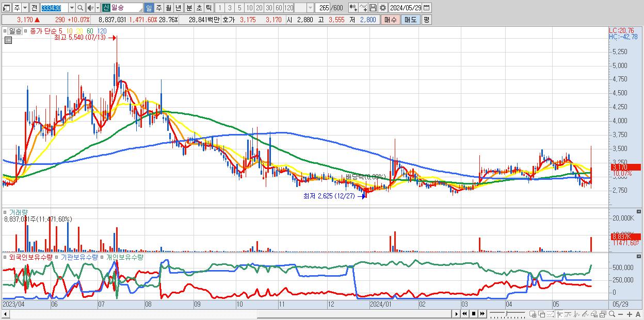Screen dimensions: 644x320
Task: Select the 초 second period button
Action: click(199, 8)
